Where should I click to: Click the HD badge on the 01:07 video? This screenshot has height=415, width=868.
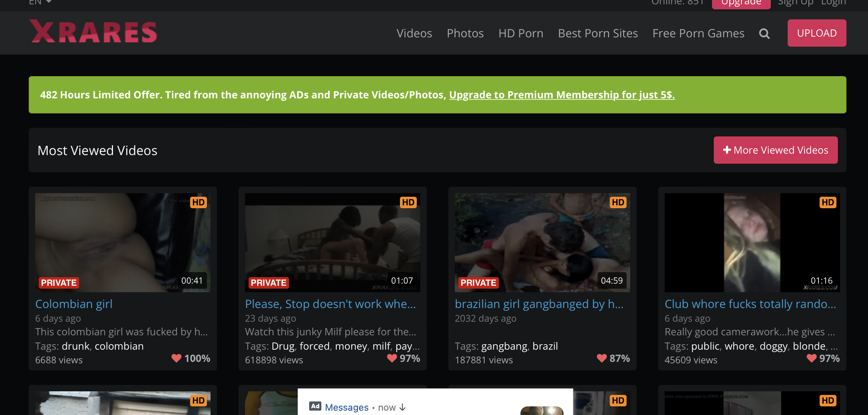[x=408, y=202]
